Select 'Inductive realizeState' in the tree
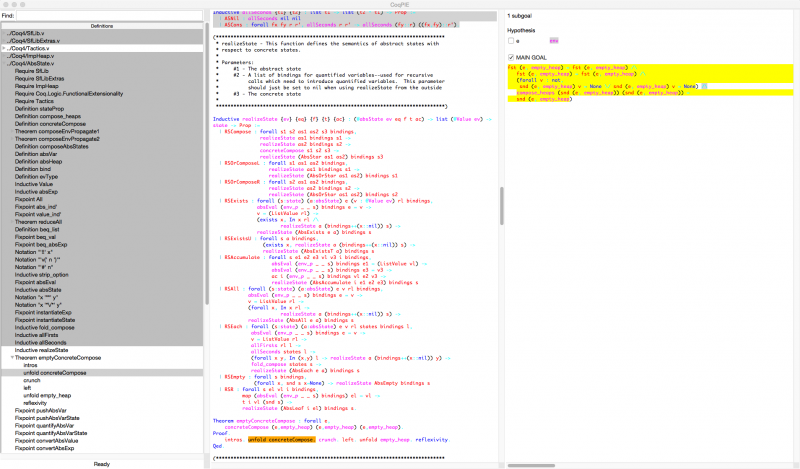The image size is (800, 469). click(x=41, y=350)
